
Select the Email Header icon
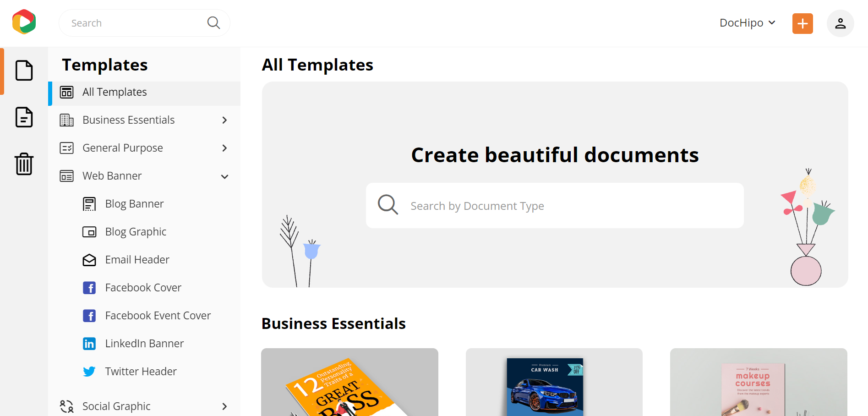point(89,259)
